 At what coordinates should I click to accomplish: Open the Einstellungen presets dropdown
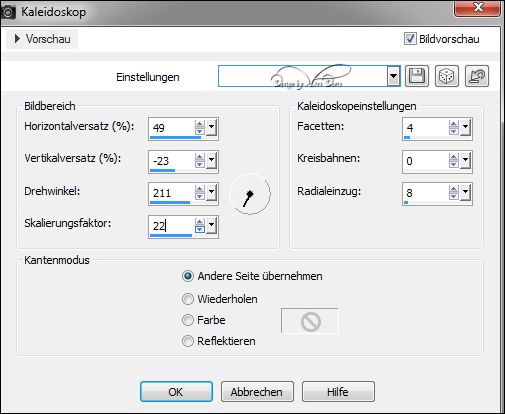394,76
